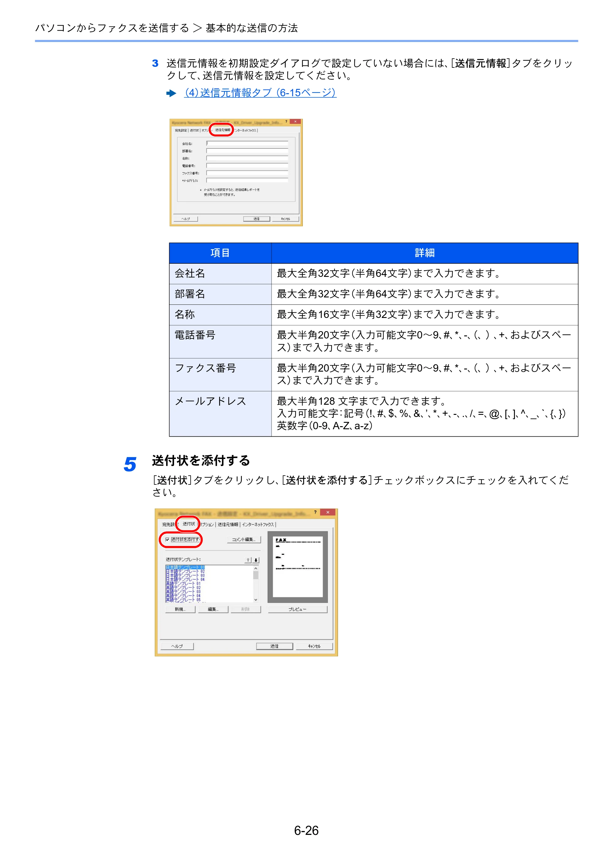
Task: Select 宛先設定 tab in sender info dialog
Action: (x=181, y=130)
